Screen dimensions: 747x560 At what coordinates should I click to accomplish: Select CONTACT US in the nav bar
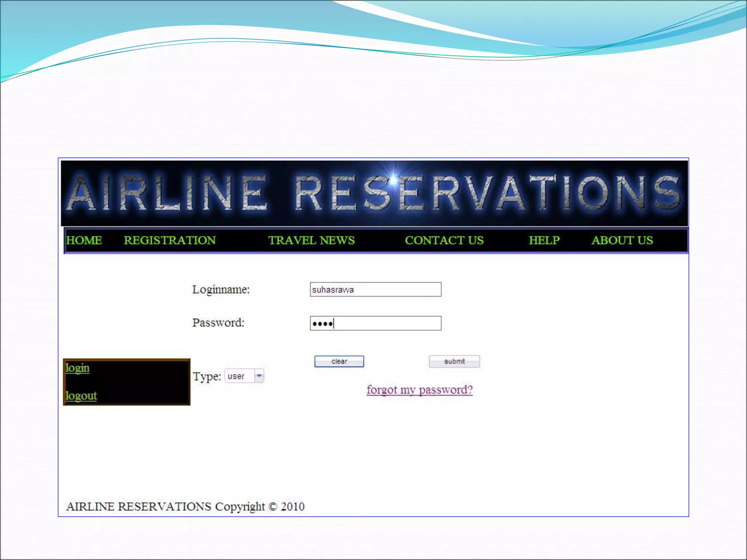(x=444, y=240)
